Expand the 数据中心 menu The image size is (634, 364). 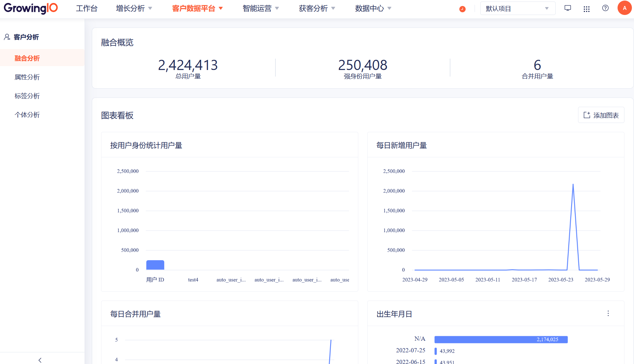[373, 8]
